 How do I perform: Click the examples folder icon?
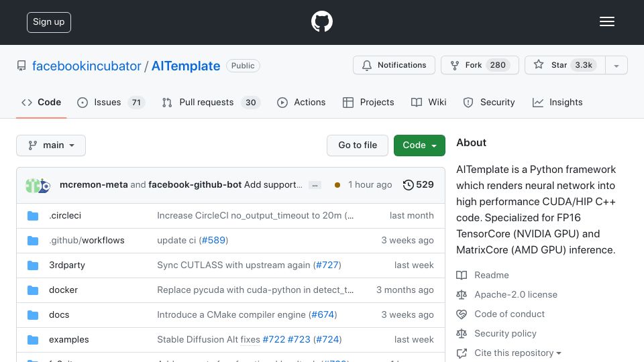(x=33, y=340)
